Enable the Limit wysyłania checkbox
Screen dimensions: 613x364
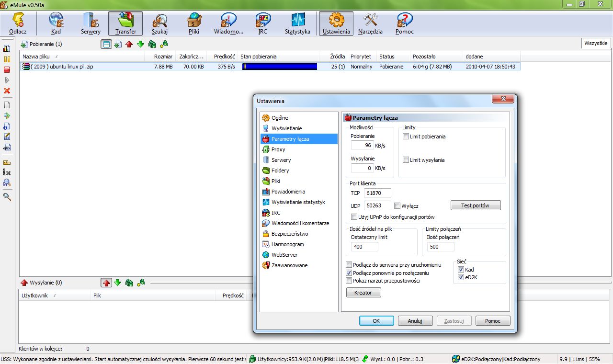[x=406, y=160]
